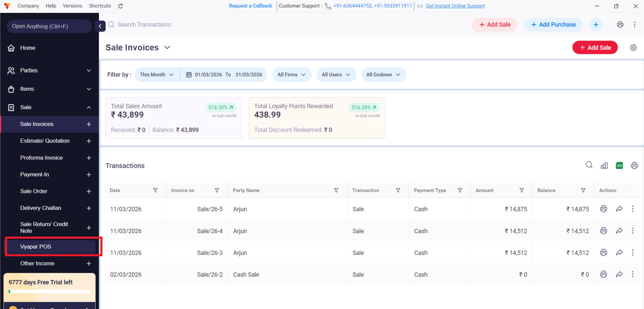The image size is (644, 309).
Task: Click Request a Callback link
Action: pyautogui.click(x=250, y=6)
